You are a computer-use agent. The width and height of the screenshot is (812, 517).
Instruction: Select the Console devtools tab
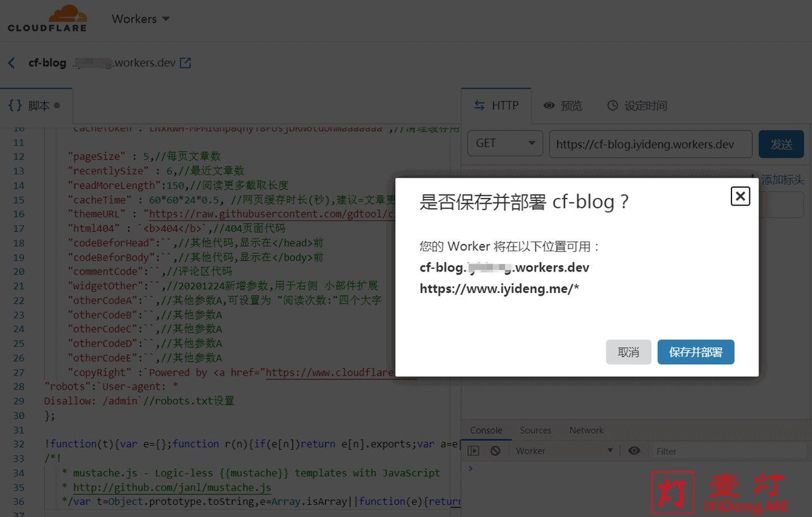pyautogui.click(x=486, y=430)
